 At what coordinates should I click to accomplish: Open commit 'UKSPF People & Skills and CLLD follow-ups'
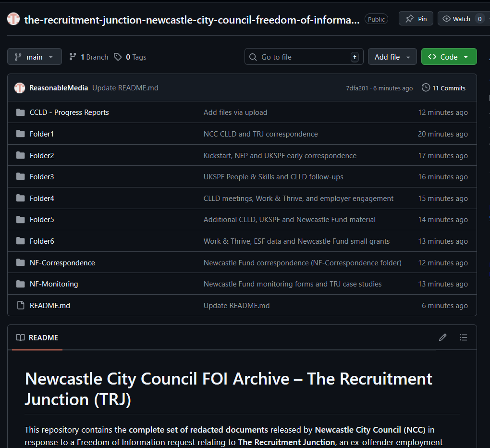click(x=273, y=176)
